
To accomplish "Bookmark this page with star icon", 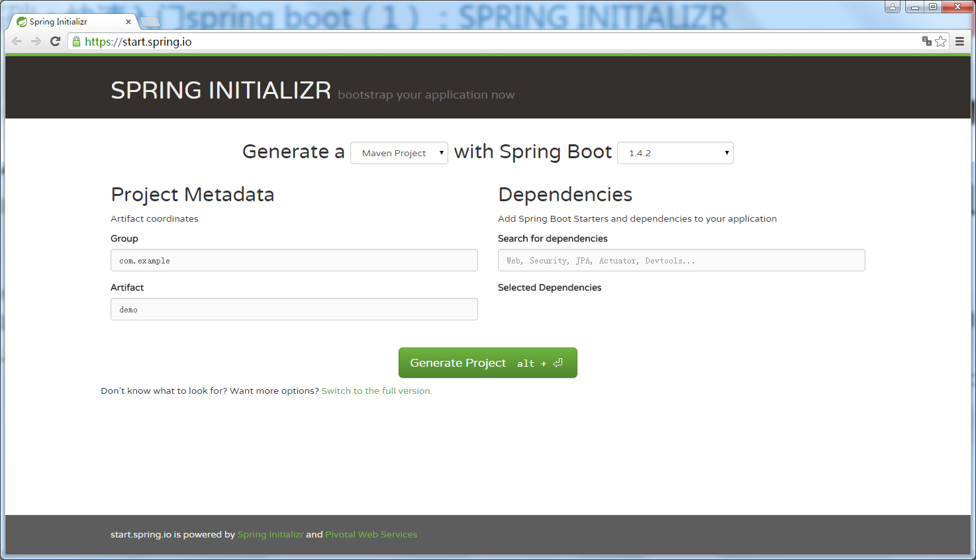I will click(x=941, y=41).
